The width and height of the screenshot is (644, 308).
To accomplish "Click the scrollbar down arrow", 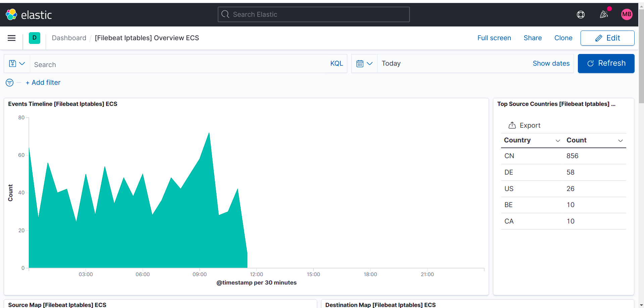I will (x=641, y=305).
